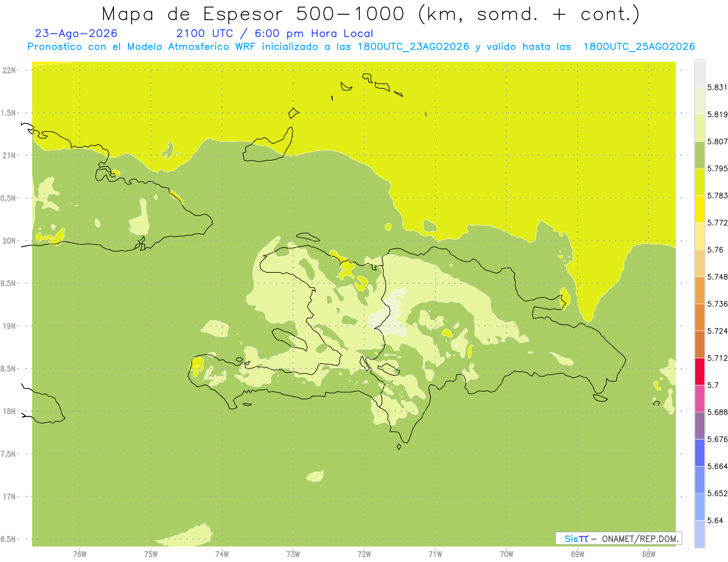
Task: Click the time label '2100 UTC / 6:00 pm Hora Local'
Action: (275, 34)
